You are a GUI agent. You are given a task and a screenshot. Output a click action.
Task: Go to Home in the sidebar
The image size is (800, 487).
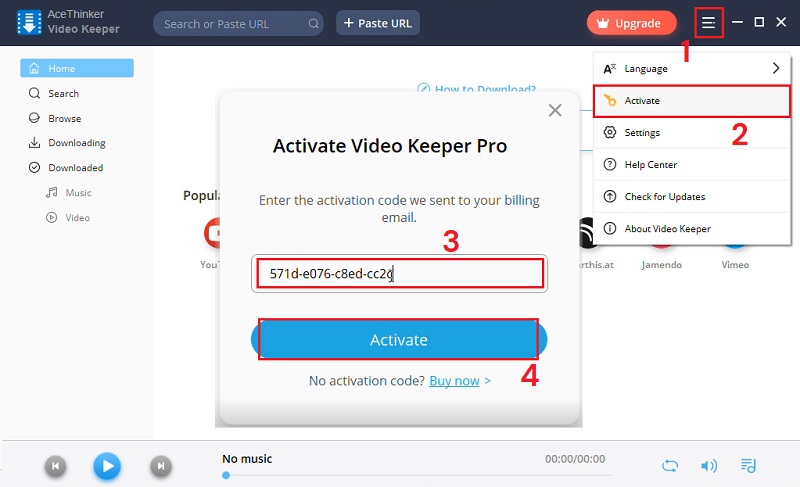click(77, 68)
